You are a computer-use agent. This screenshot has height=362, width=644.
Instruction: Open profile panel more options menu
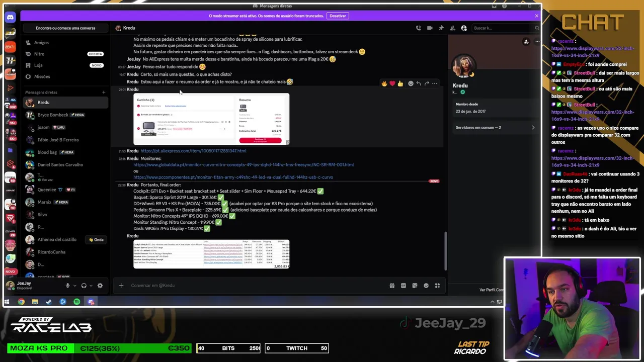(537, 42)
